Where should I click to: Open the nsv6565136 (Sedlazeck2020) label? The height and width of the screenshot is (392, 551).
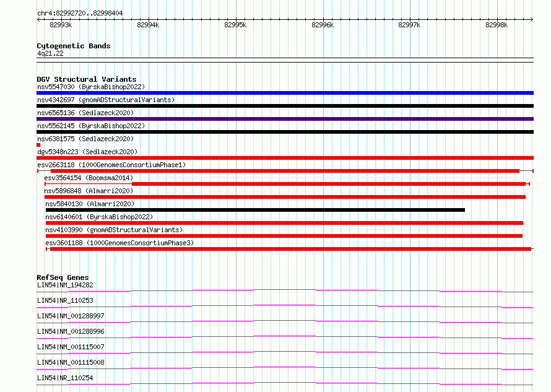pyautogui.click(x=85, y=113)
